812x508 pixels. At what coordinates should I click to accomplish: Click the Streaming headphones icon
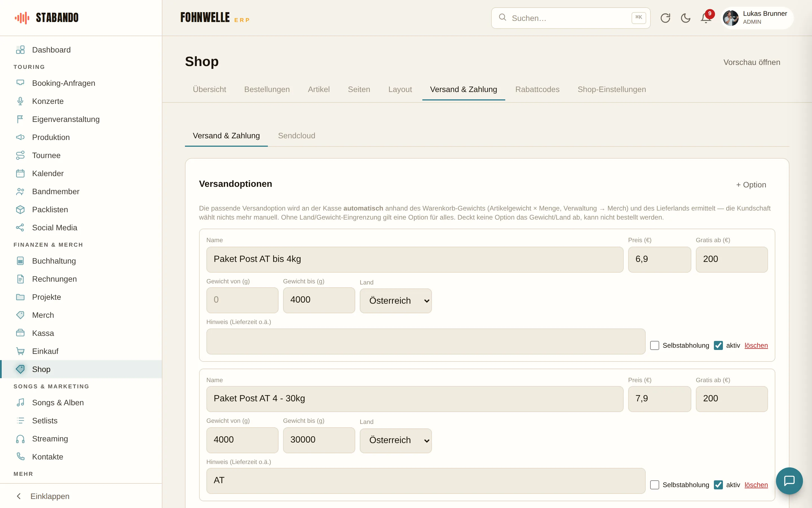[x=20, y=439]
